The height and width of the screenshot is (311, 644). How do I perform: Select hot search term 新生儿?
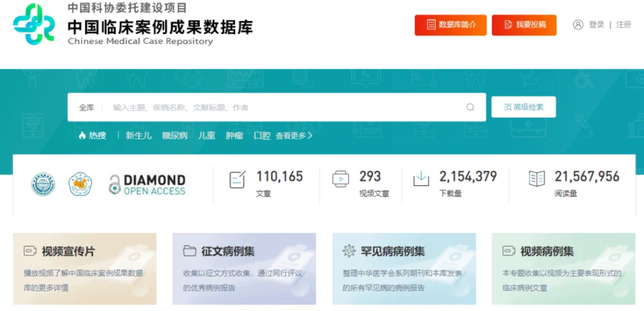tap(138, 135)
